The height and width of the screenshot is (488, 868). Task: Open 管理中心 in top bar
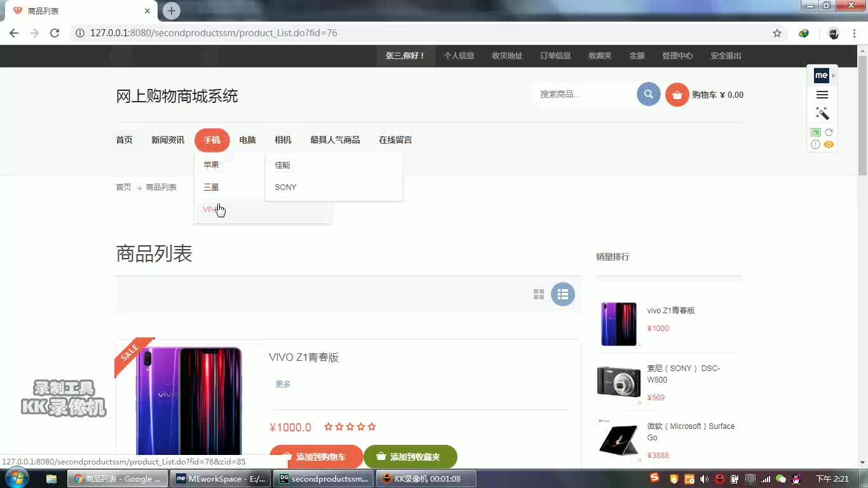click(677, 56)
